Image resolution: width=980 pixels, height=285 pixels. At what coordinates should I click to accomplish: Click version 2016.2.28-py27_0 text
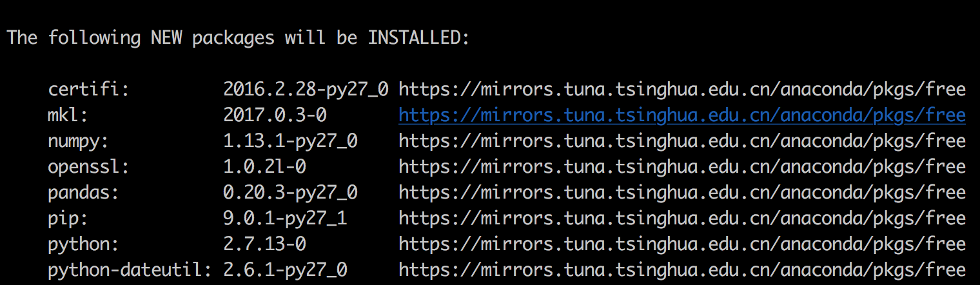[306, 90]
